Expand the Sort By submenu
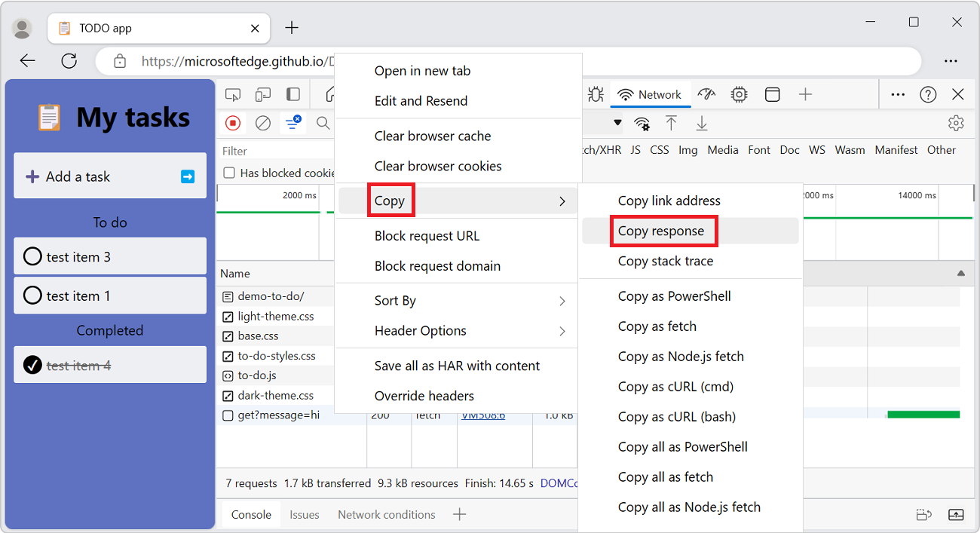The width and height of the screenshot is (980, 533). [x=394, y=300]
